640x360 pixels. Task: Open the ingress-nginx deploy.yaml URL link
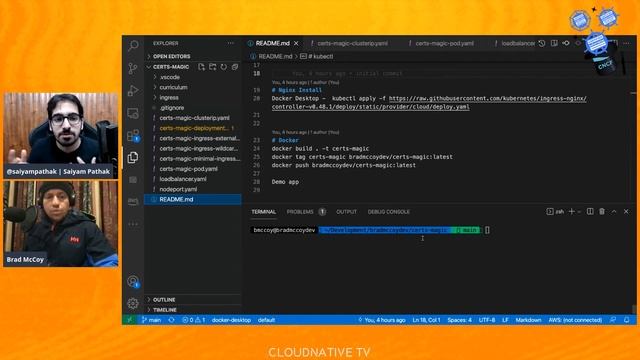pos(429,103)
